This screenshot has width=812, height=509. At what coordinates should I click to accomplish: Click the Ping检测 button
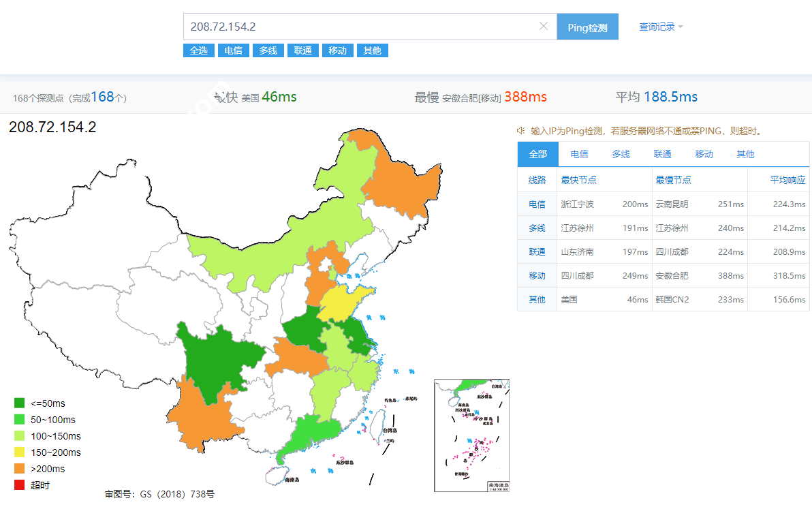point(587,27)
